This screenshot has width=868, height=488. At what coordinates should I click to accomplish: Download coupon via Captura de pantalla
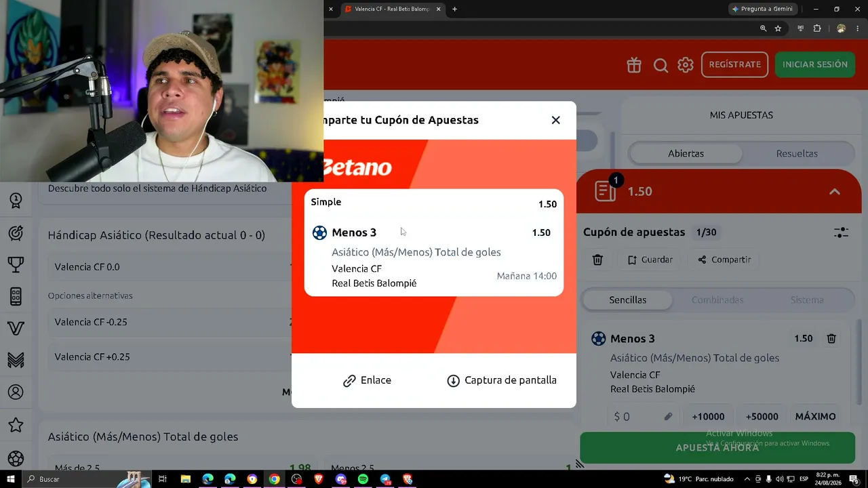[x=502, y=380]
